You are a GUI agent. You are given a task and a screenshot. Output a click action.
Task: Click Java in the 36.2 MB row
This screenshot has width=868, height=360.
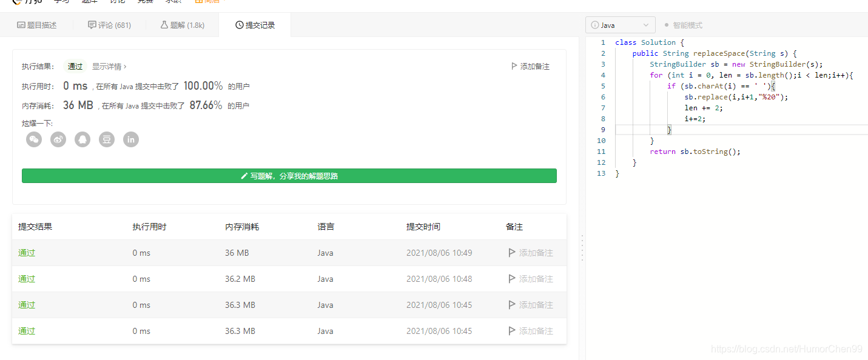325,279
